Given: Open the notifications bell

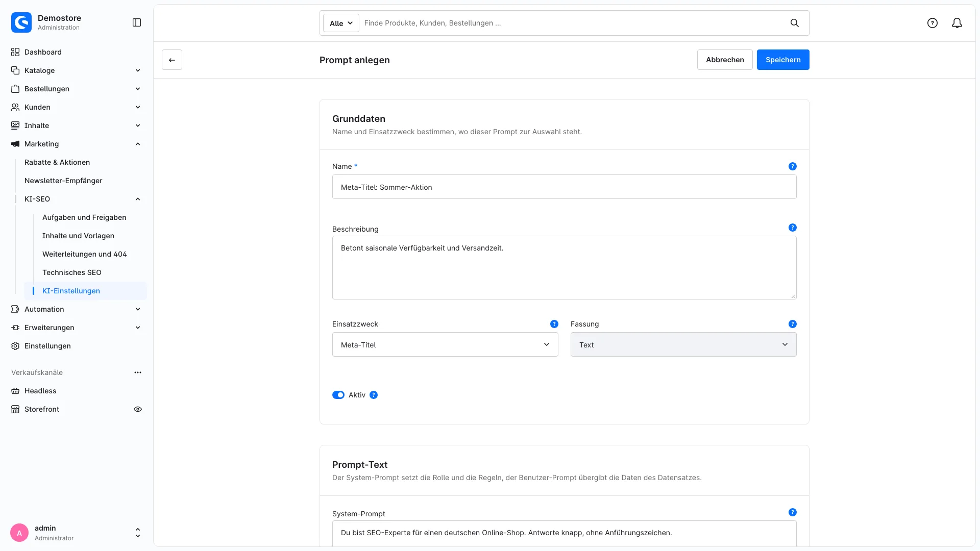Looking at the screenshot, I should click(957, 23).
